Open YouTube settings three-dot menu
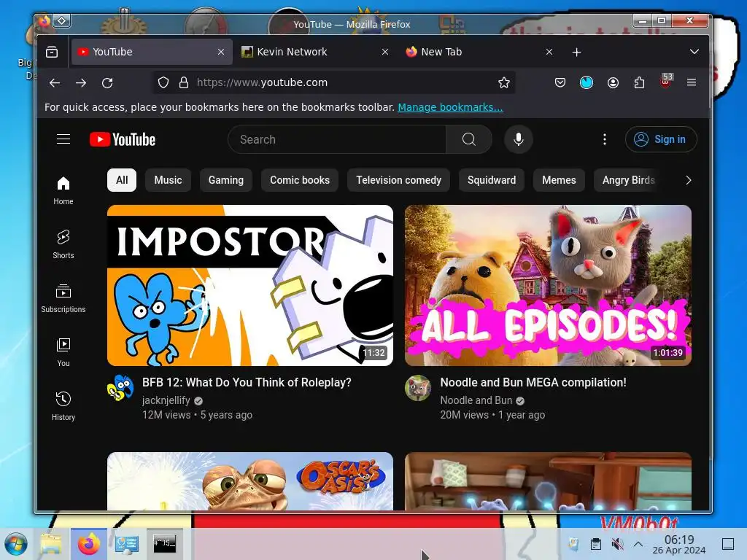 pyautogui.click(x=605, y=139)
